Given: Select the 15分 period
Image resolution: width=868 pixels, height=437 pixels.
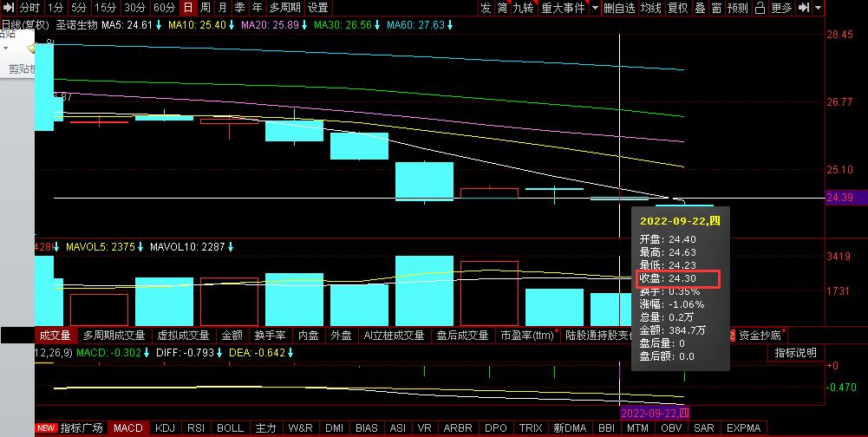Looking at the screenshot, I should [x=105, y=8].
